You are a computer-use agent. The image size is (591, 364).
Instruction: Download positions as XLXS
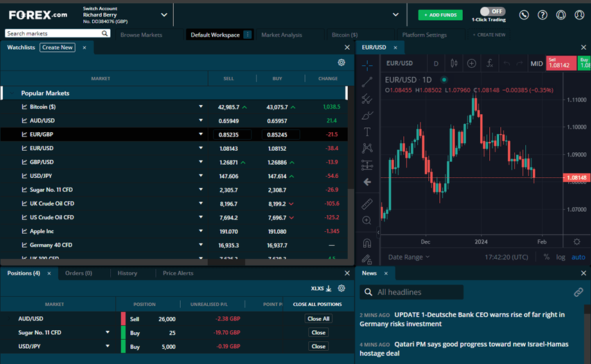click(x=321, y=289)
